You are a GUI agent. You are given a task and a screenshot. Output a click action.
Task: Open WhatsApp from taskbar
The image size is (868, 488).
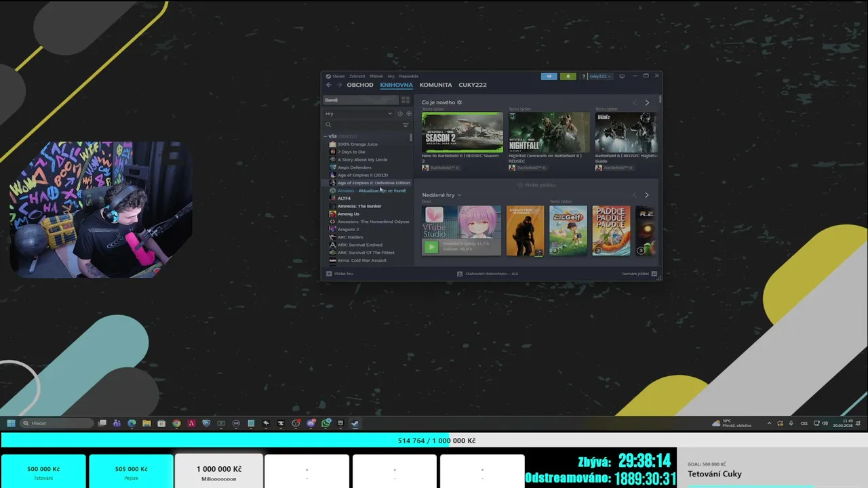(325, 424)
